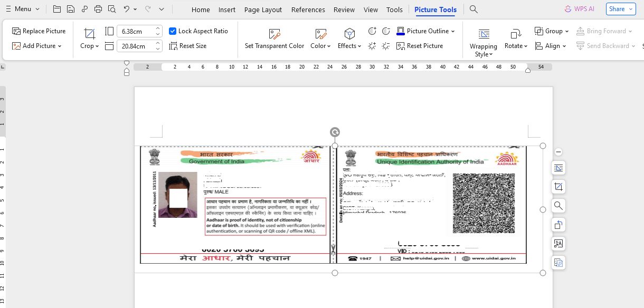Decrease picture brightness icon
The image size is (644, 308).
coord(386,46)
